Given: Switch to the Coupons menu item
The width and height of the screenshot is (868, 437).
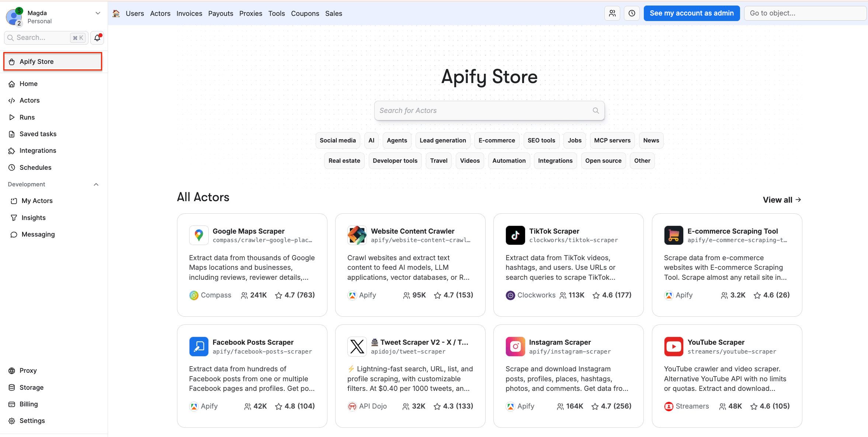Looking at the screenshot, I should (305, 13).
